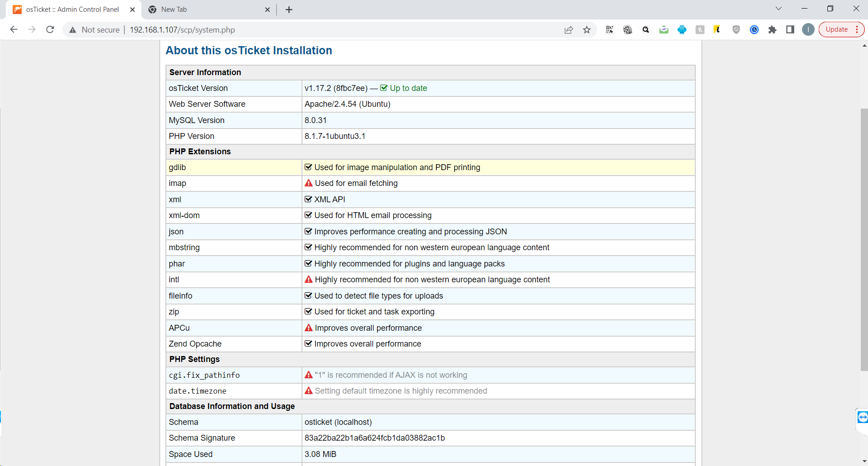868x466 pixels.
Task: Open the tab search dropdown arrow
Action: (778, 9)
